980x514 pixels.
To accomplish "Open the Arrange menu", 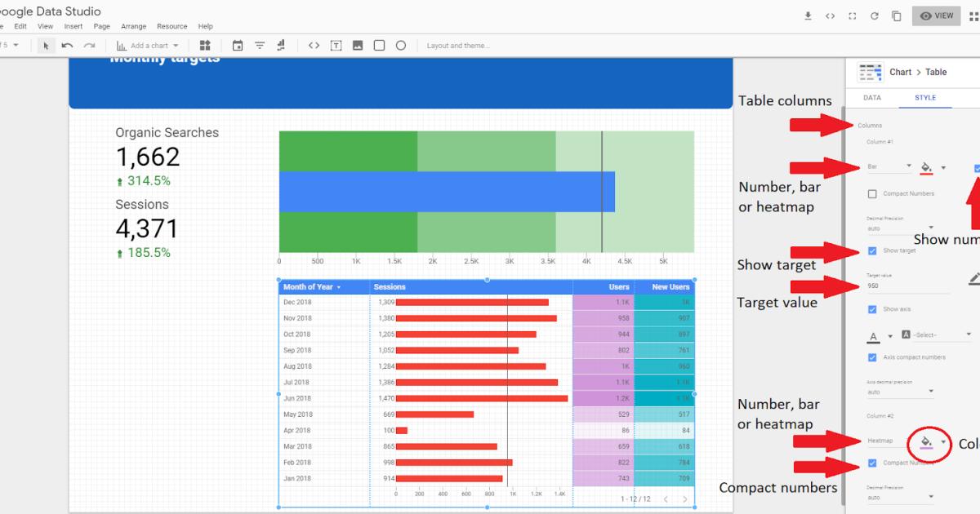I will click(x=134, y=26).
